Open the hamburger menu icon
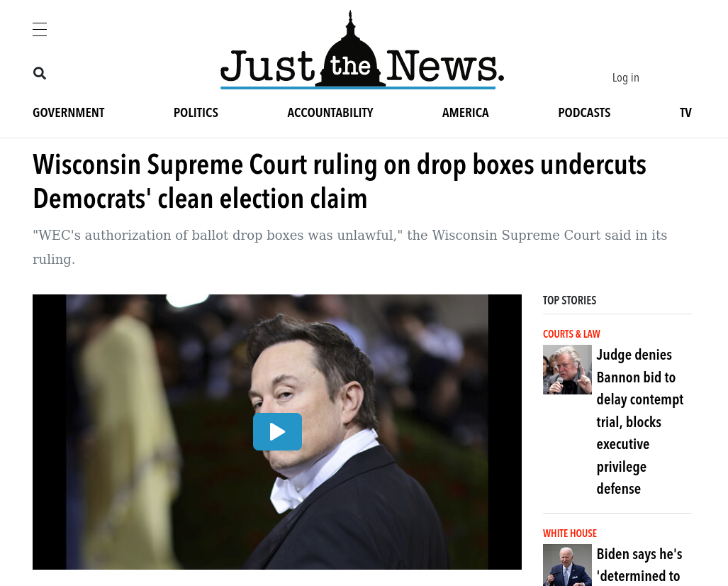This screenshot has width=728, height=586. tap(40, 29)
